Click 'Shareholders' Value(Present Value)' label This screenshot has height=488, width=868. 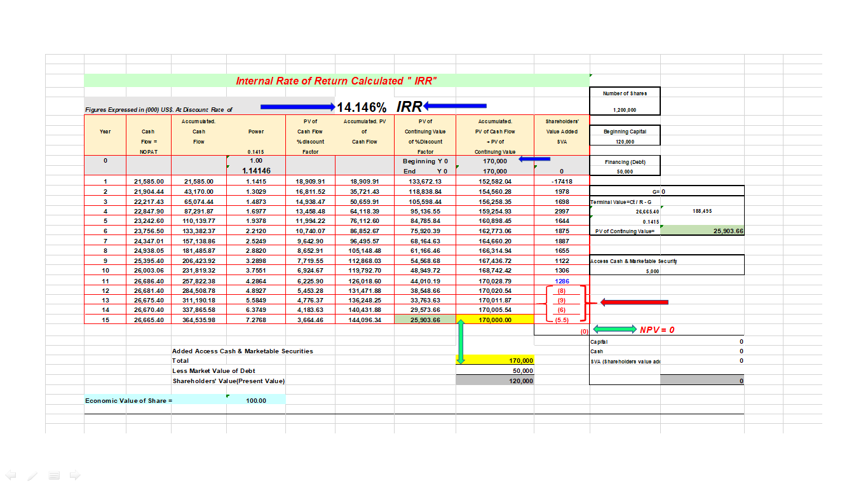point(229,381)
